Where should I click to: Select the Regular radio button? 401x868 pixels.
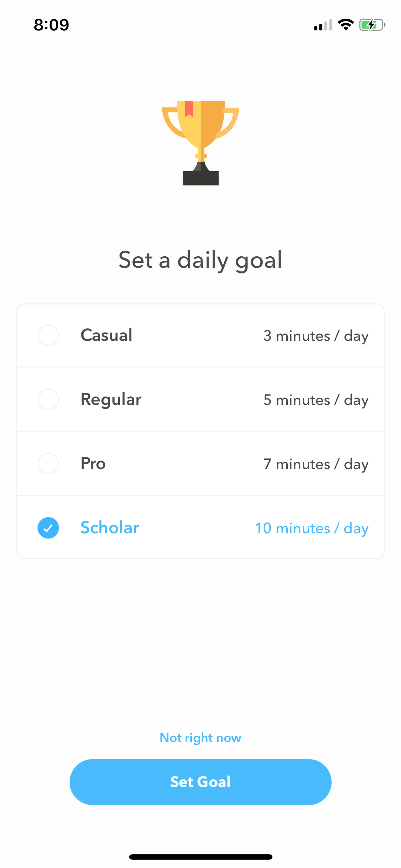coord(48,400)
